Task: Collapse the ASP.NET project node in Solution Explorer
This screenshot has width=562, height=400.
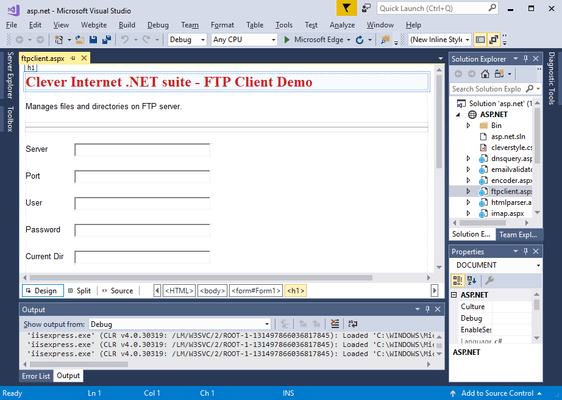Action: point(458,115)
